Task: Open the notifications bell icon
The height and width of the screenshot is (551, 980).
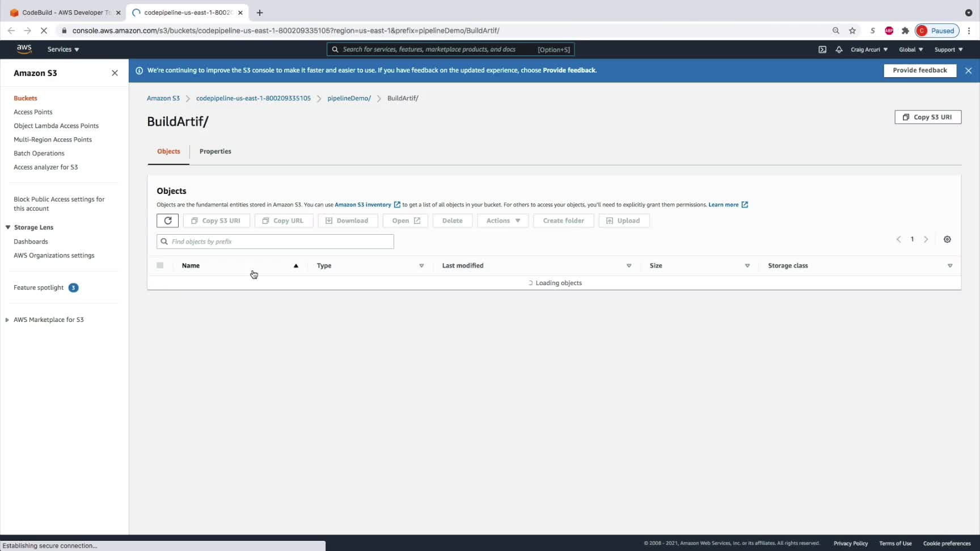Action: [x=839, y=49]
